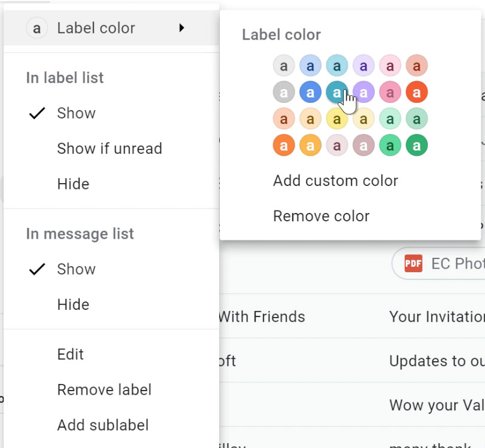This screenshot has width=485, height=448.
Task: Select Hide under In label list
Action: (73, 184)
